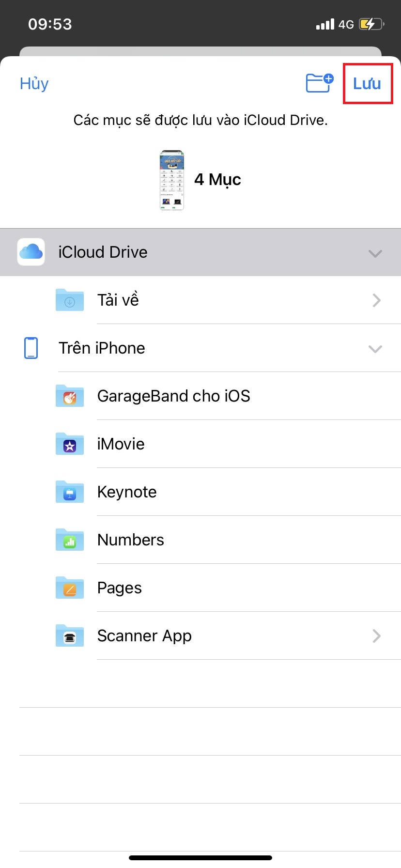The width and height of the screenshot is (401, 868).
Task: Choose the iMovie folder name
Action: [x=121, y=444]
